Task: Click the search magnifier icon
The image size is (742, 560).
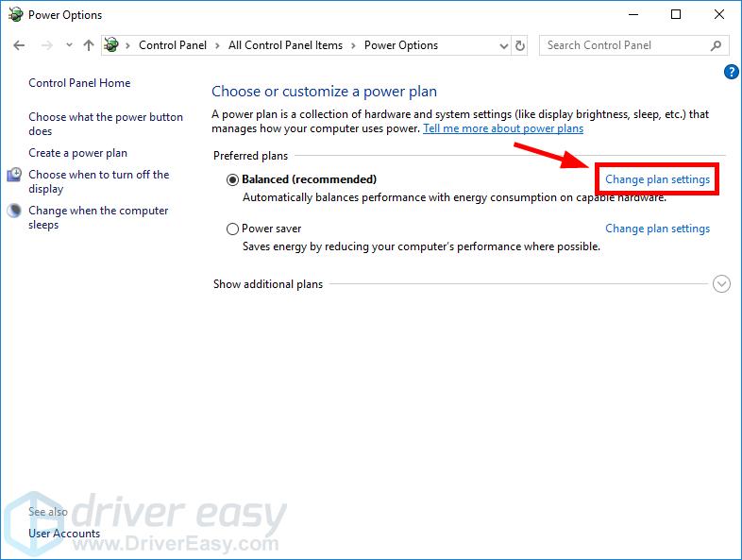Action: tap(716, 45)
